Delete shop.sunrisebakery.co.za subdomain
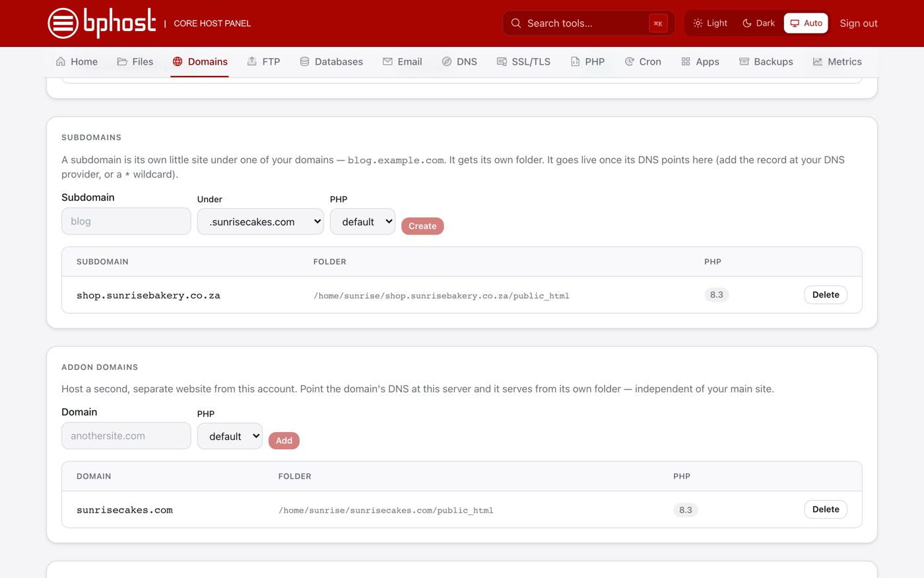The width and height of the screenshot is (924, 578). [x=826, y=295]
